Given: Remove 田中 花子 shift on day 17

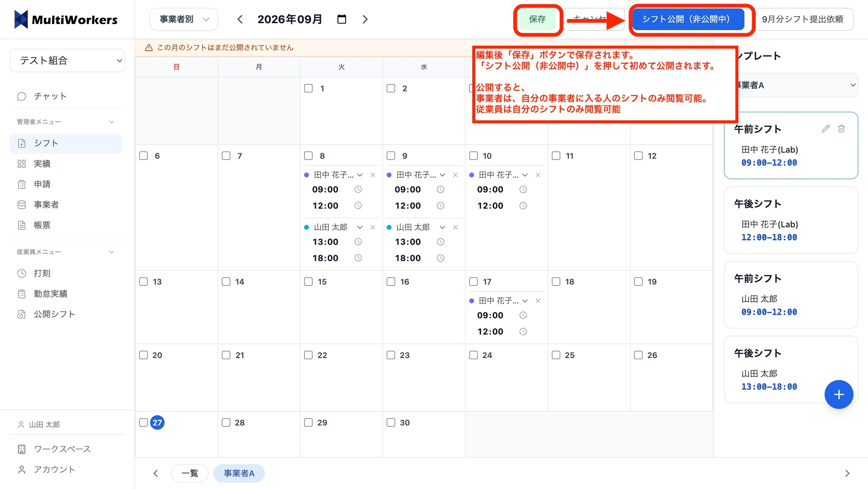Looking at the screenshot, I should click(x=538, y=301).
